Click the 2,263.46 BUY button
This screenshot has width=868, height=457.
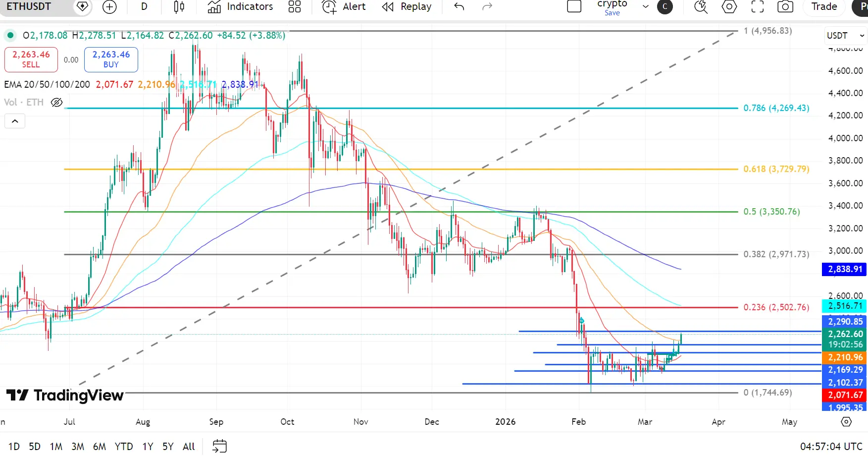(x=111, y=59)
